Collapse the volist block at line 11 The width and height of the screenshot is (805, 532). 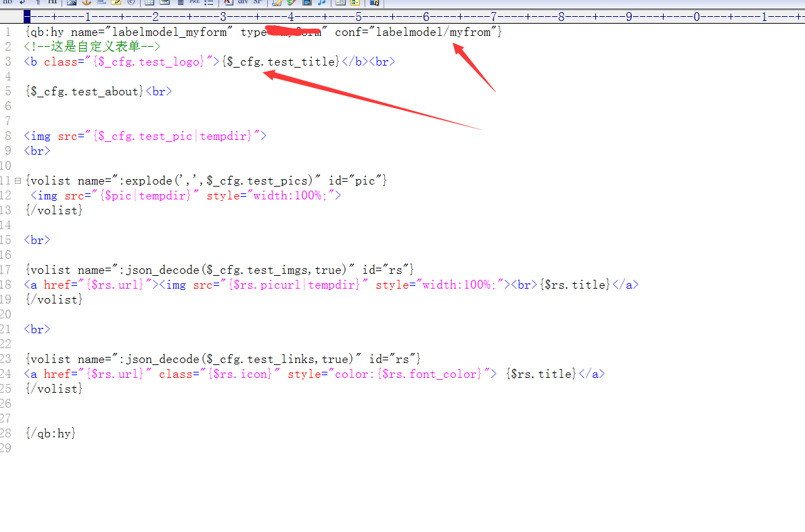18,180
